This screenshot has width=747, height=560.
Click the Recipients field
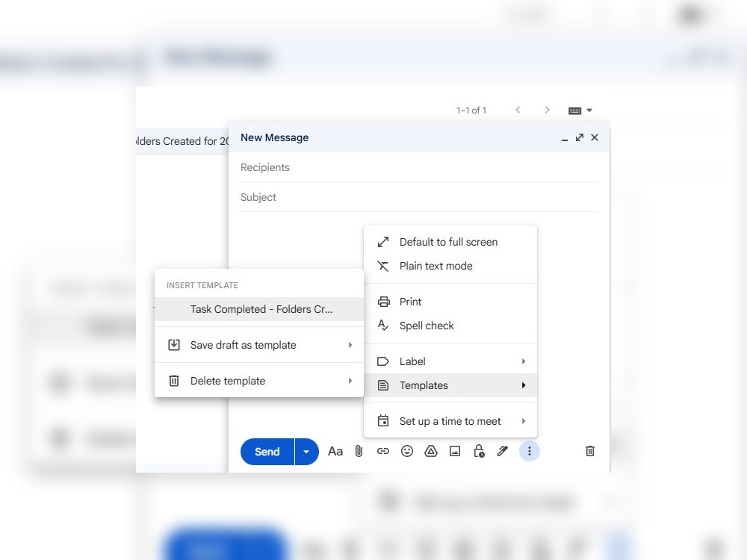click(x=419, y=167)
